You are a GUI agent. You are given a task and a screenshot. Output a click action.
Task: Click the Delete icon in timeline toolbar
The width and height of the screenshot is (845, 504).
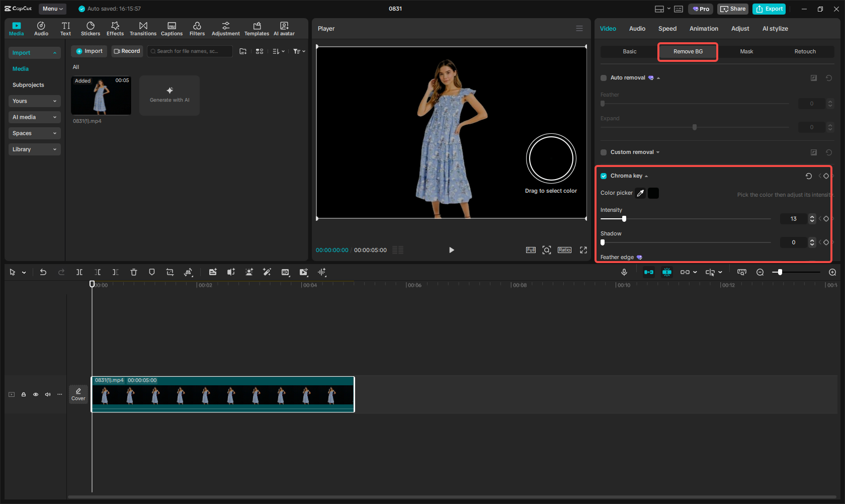134,272
